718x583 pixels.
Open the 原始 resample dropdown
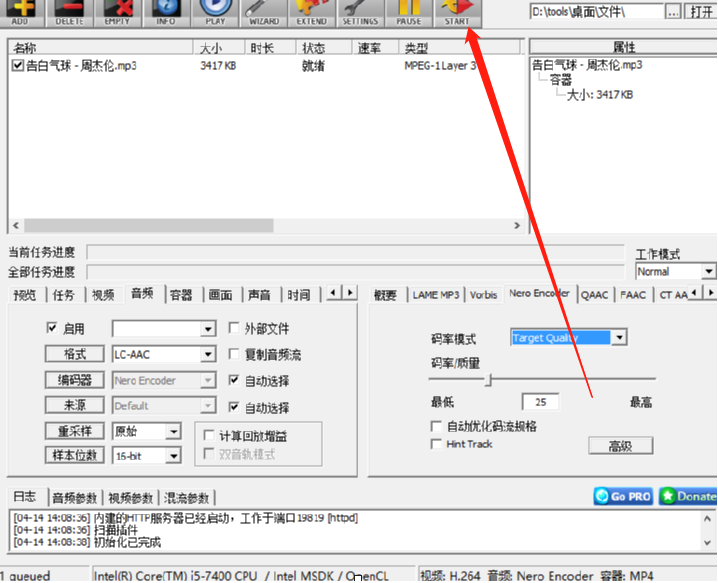point(174,431)
